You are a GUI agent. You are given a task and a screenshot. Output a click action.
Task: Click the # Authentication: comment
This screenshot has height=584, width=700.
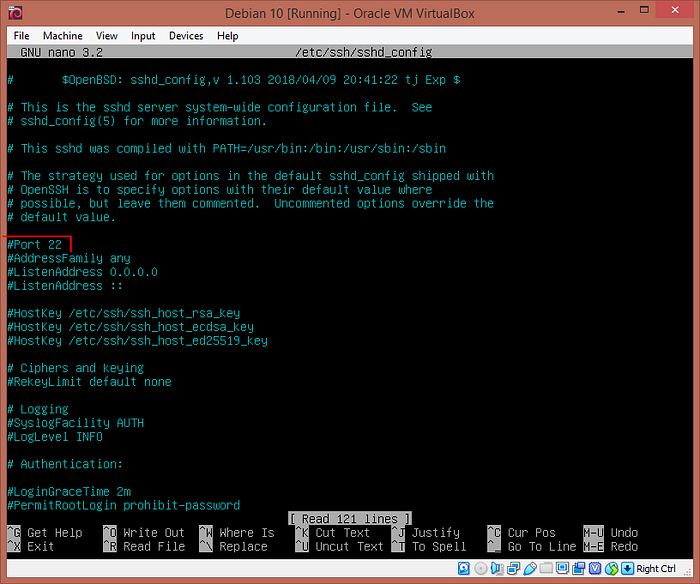coord(65,464)
